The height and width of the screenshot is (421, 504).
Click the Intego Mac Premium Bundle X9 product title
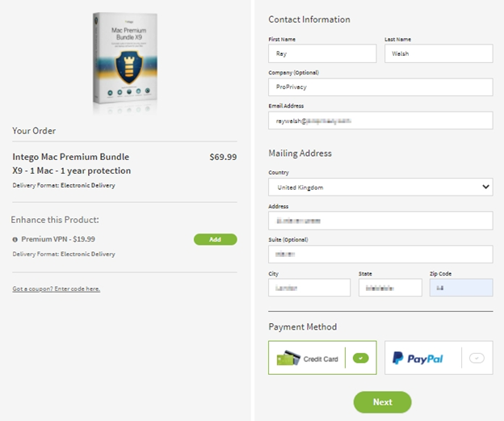[72, 164]
